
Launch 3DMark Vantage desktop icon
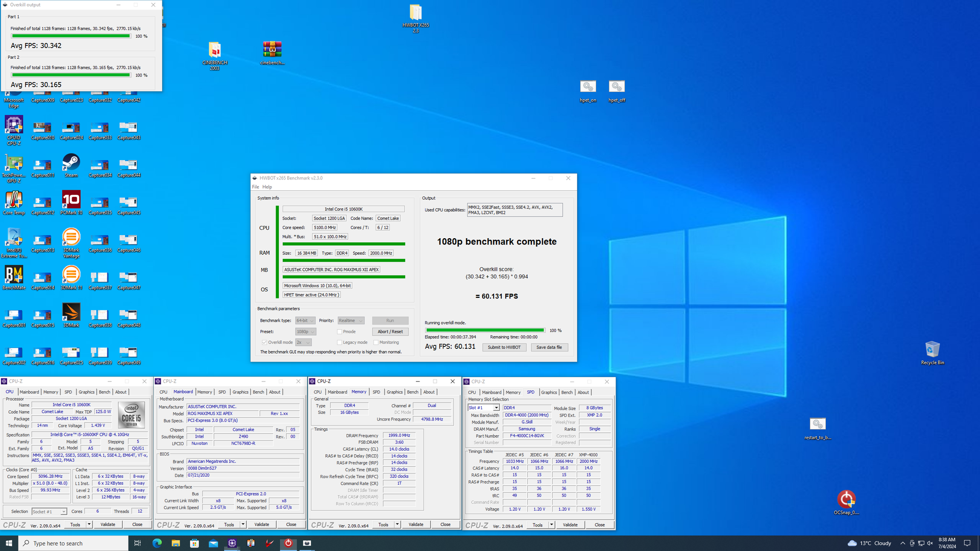pyautogui.click(x=71, y=243)
